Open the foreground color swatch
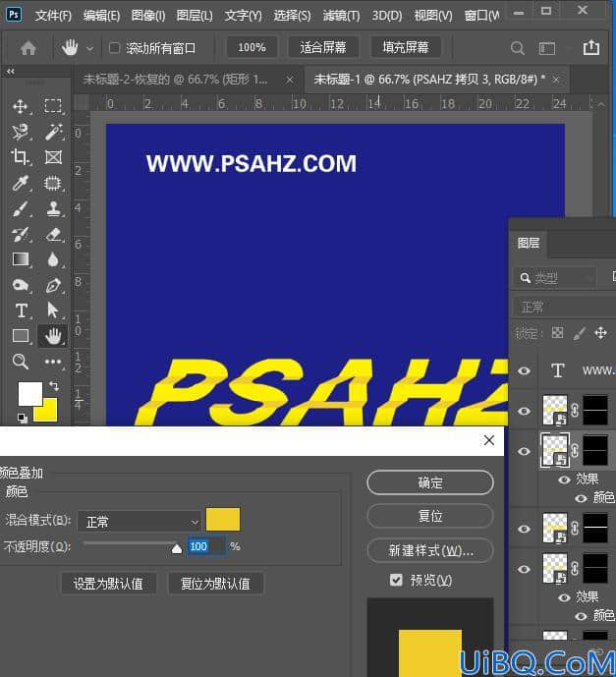This screenshot has height=677, width=616. [x=30, y=394]
